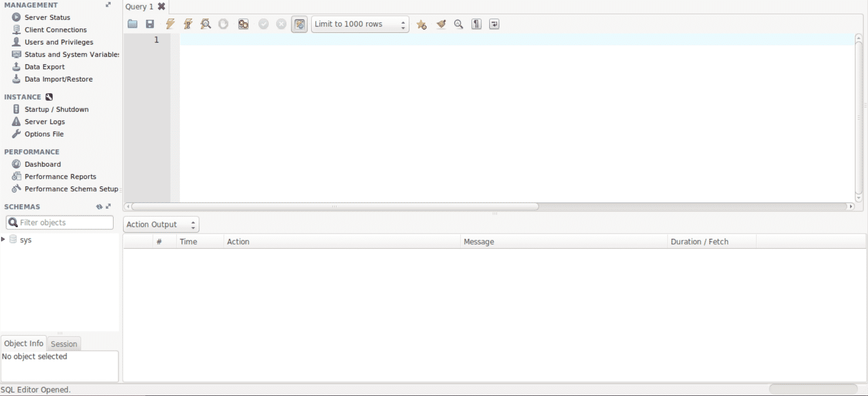
Task: Toggle display of invisible characters
Action: [477, 24]
